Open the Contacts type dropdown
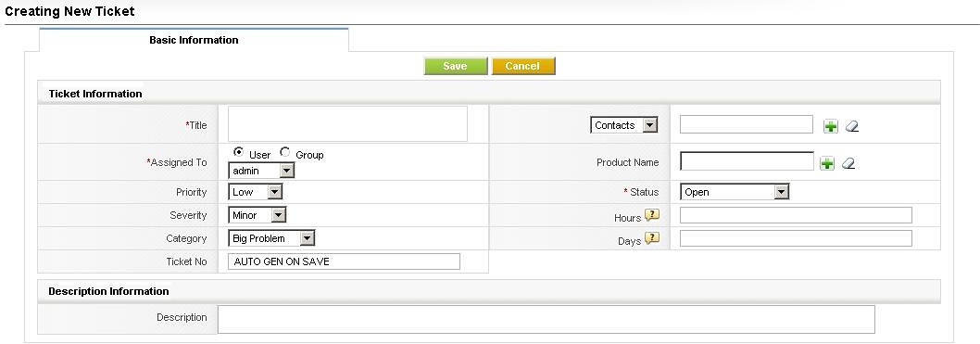Viewport: 980px width, 344px height. [x=623, y=125]
